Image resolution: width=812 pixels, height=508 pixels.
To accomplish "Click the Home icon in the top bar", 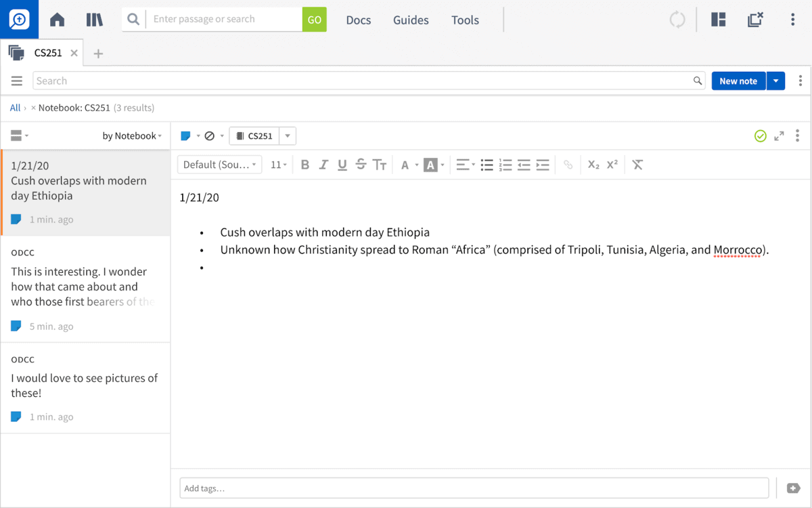I will (57, 20).
